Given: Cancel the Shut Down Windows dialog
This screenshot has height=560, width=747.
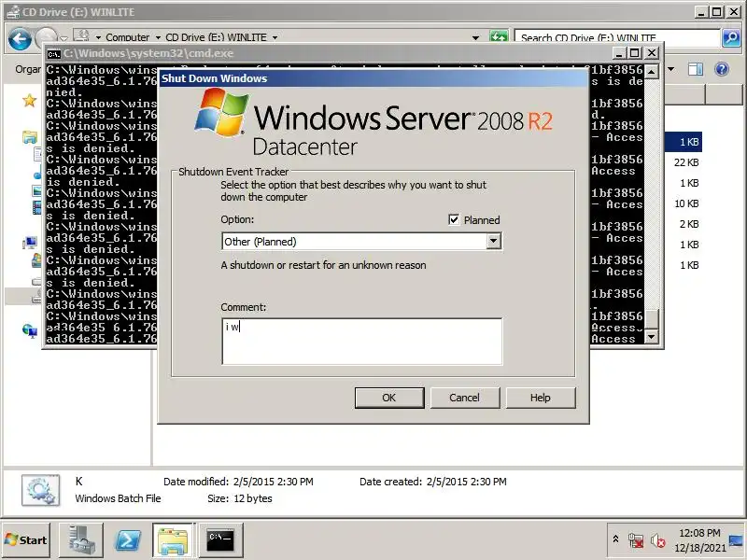Looking at the screenshot, I should click(x=464, y=398).
